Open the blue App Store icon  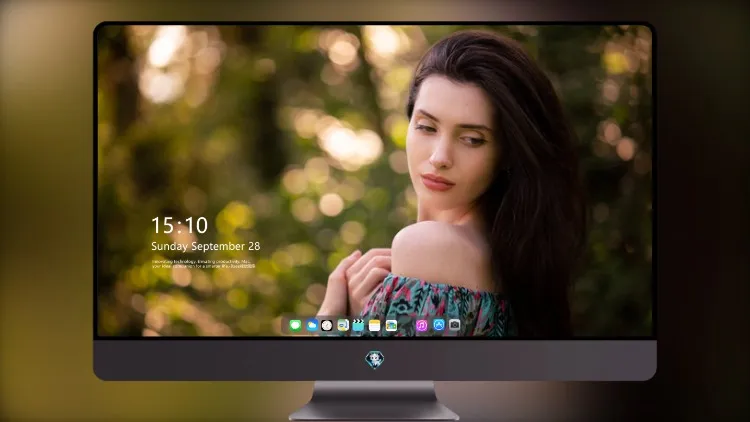tap(439, 325)
